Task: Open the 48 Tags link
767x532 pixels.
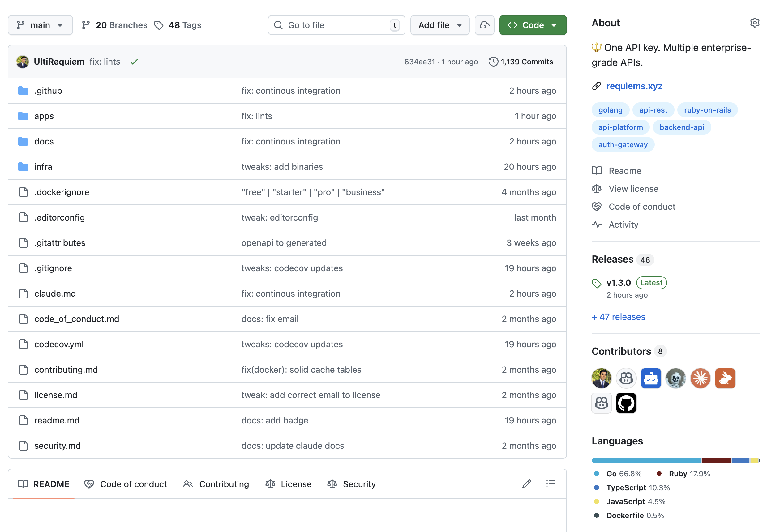Action: [178, 25]
